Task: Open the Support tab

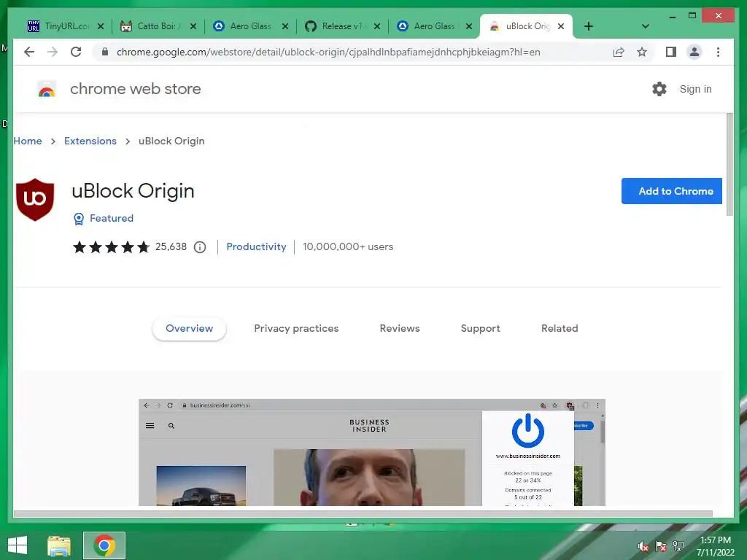Action: [480, 329]
